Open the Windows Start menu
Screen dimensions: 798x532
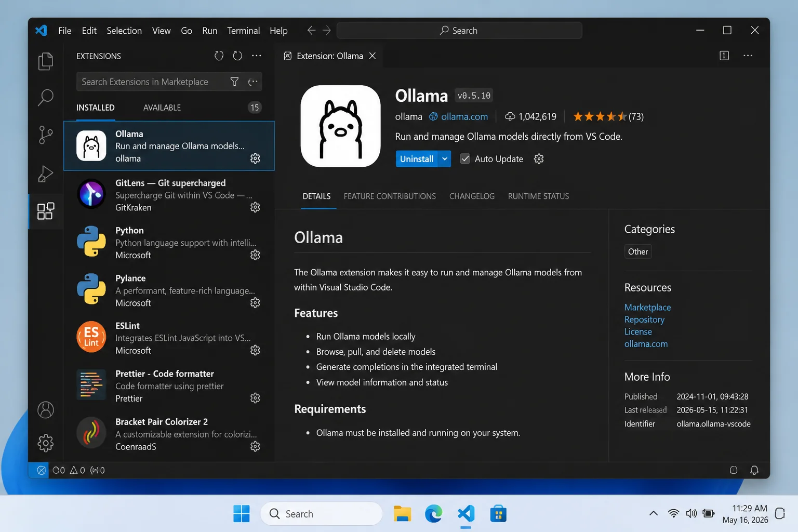click(241, 514)
